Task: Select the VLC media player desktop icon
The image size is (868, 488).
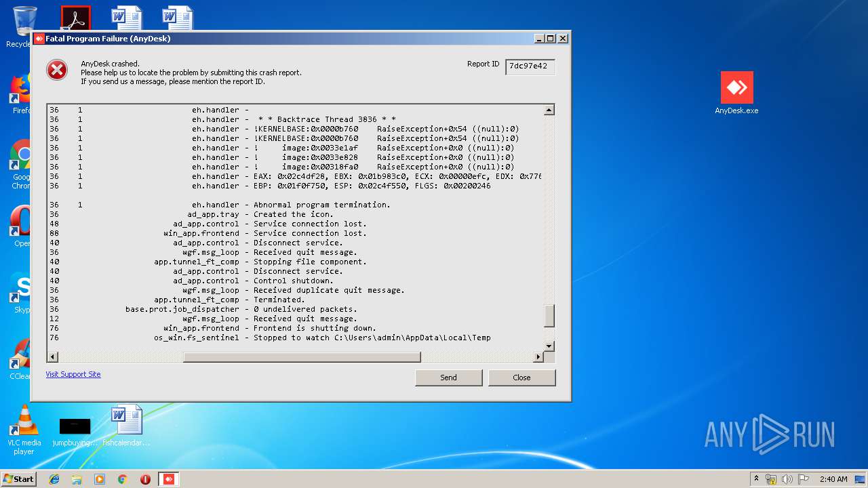Action: [x=24, y=430]
